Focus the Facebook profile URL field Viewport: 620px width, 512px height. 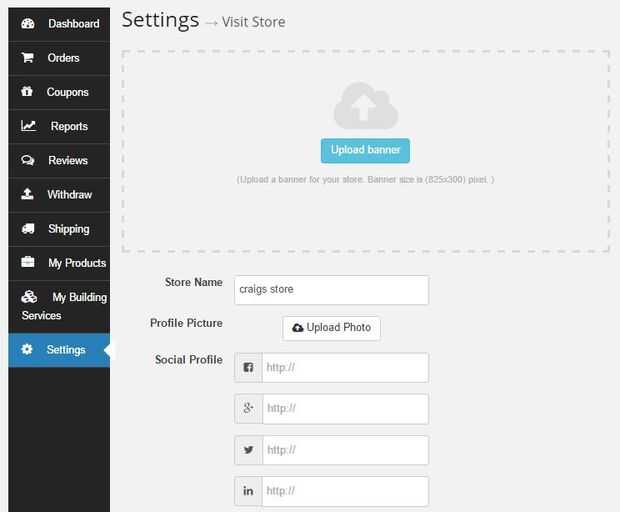tap(344, 367)
